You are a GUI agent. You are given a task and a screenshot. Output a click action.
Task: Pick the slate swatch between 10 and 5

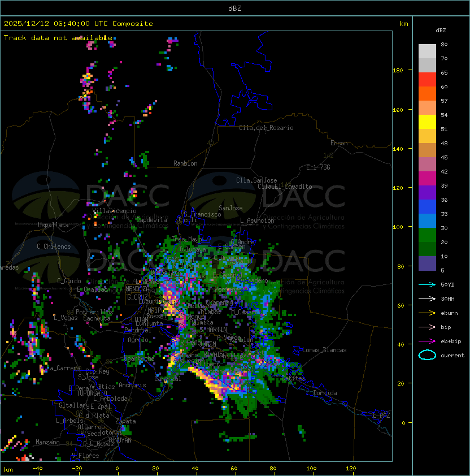[427, 263]
